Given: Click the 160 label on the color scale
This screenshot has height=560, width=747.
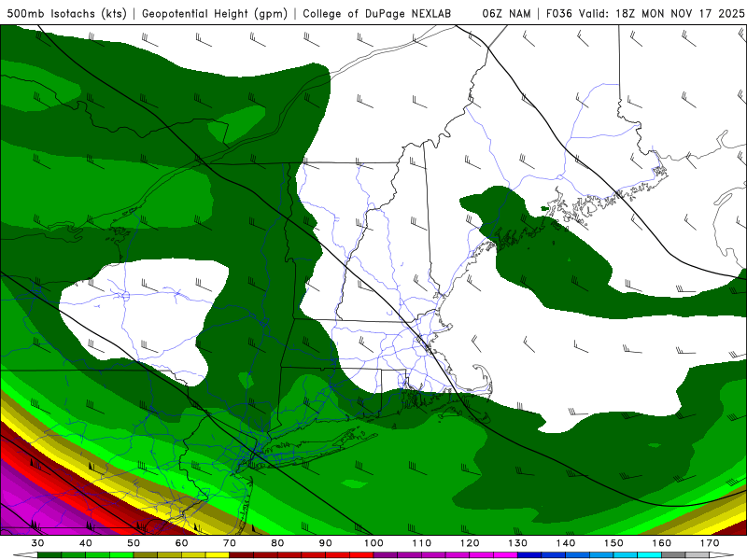Looking at the screenshot, I should point(662,543).
